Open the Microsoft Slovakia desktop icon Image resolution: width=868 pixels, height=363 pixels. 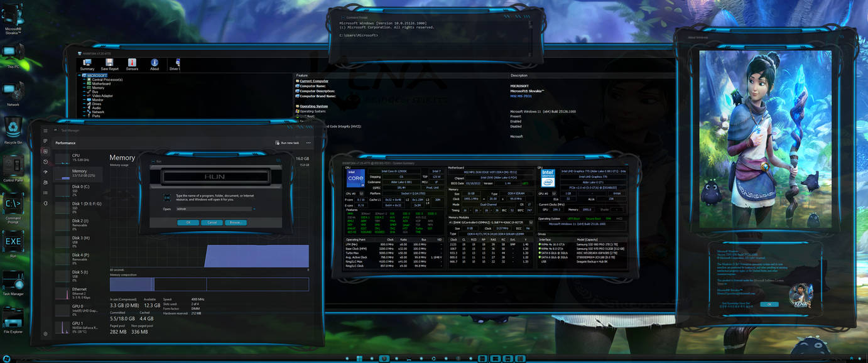[13, 19]
